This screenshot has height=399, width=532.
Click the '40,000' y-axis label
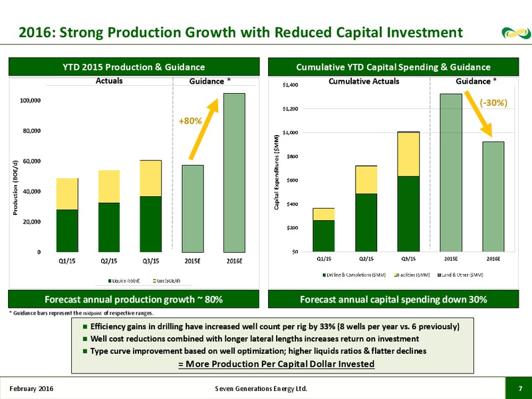(32, 192)
